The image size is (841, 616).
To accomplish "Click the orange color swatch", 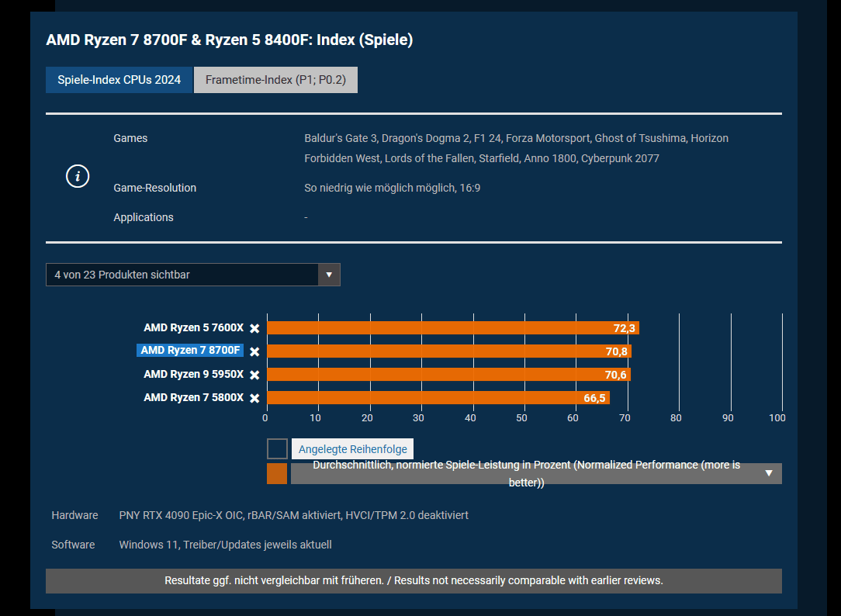I will [277, 474].
